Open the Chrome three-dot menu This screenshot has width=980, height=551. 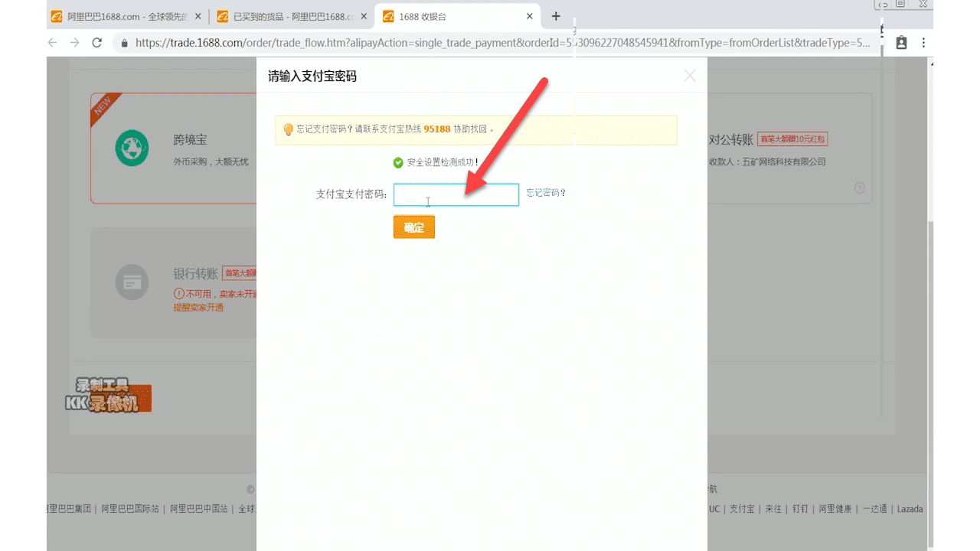click(923, 43)
